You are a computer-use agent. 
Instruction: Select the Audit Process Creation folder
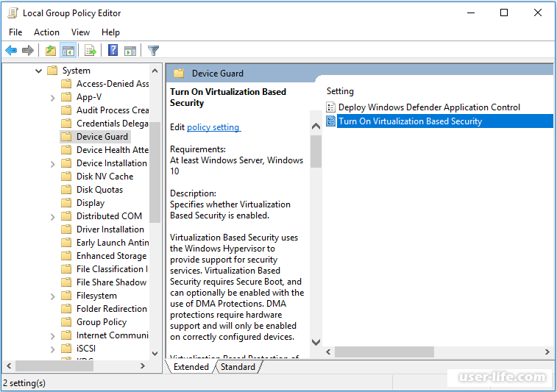(x=113, y=110)
